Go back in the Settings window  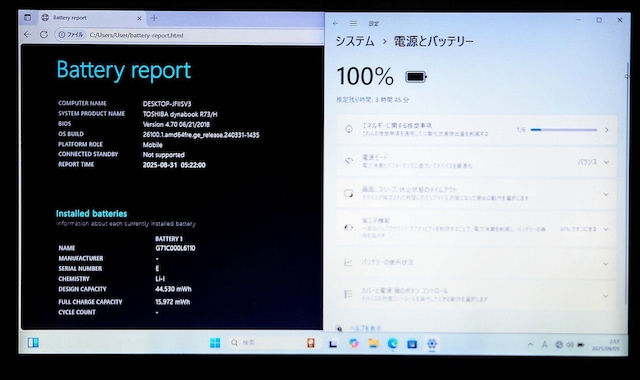[x=336, y=24]
